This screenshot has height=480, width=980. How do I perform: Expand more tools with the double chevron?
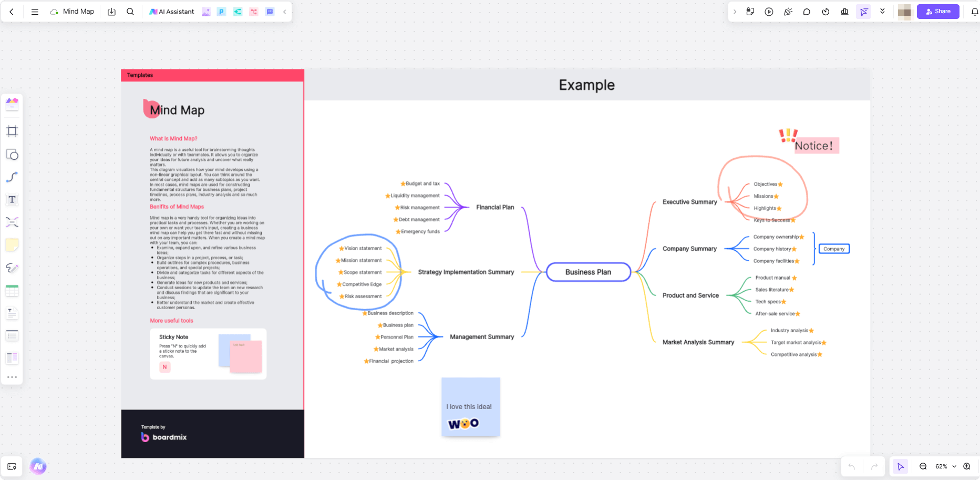pyautogui.click(x=882, y=11)
